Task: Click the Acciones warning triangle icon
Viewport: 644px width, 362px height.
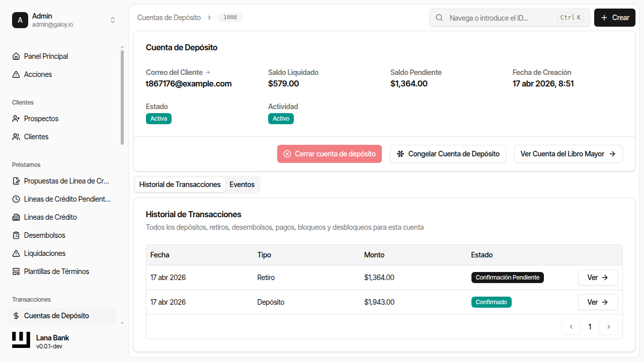Action: [16, 74]
